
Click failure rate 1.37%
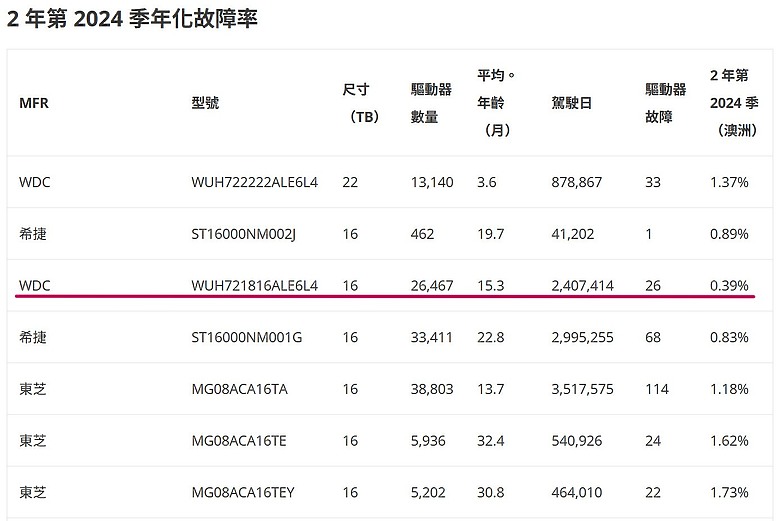coord(729,182)
